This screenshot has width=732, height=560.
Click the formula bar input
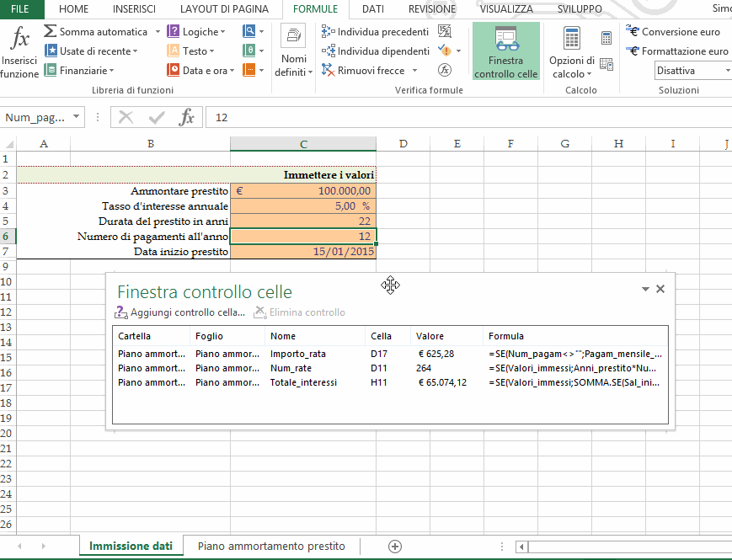469,118
